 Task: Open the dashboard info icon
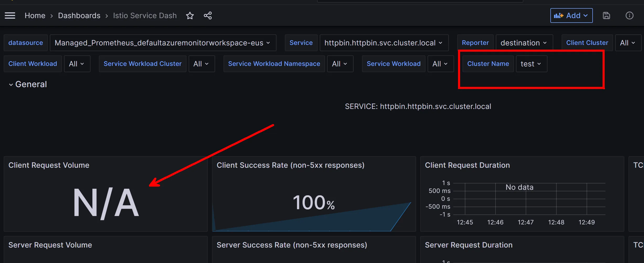coord(629,16)
